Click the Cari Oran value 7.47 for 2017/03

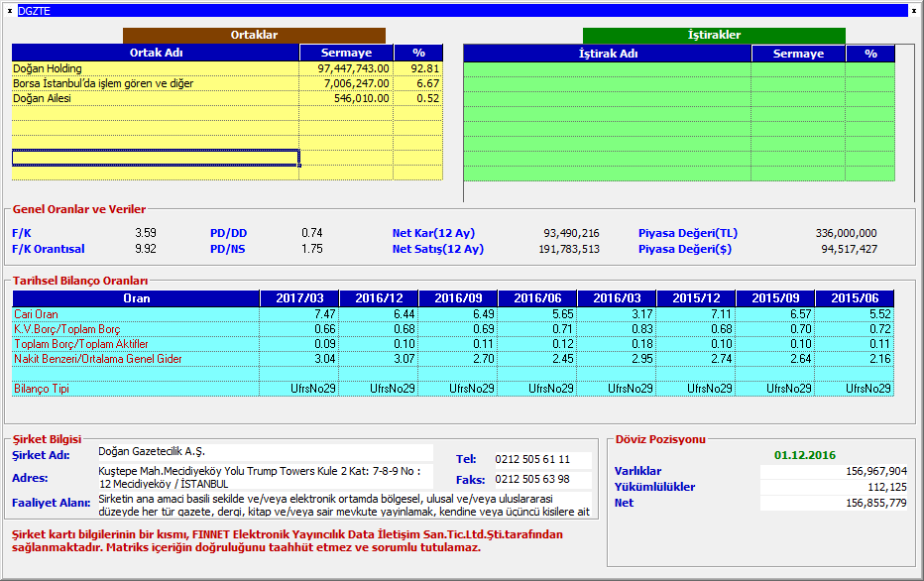(x=325, y=314)
